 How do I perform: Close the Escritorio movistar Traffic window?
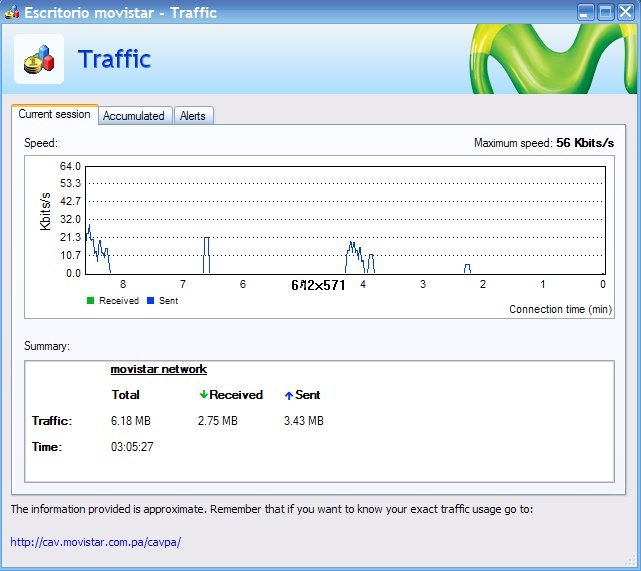pyautogui.click(x=625, y=12)
